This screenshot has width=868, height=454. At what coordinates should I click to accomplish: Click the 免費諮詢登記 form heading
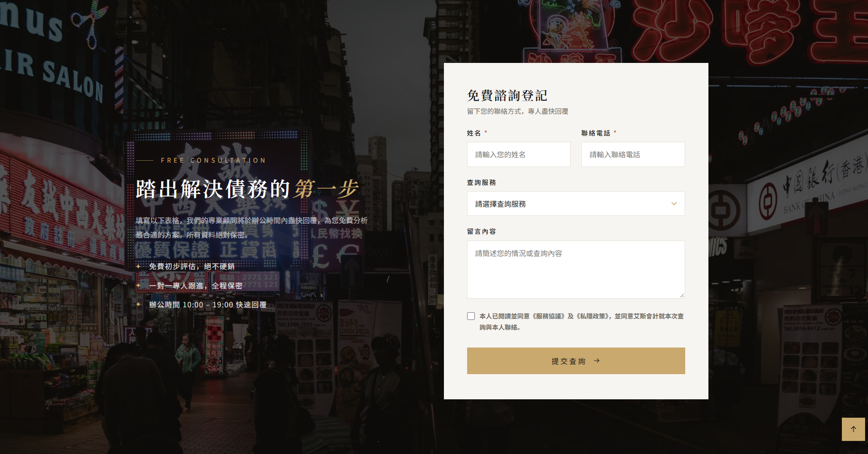507,95
